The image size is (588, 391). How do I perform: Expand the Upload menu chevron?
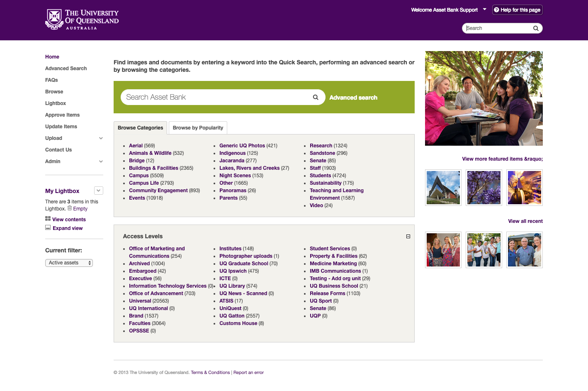point(101,138)
